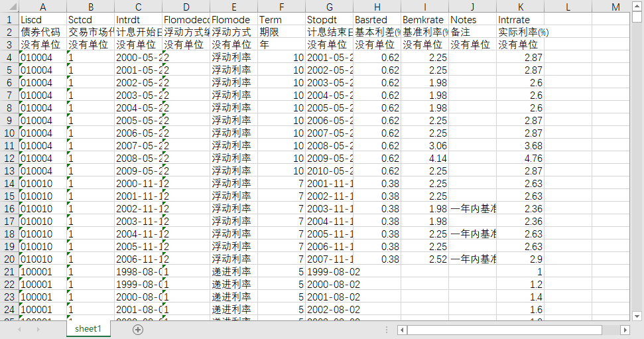Select the 2002-08-02 stop date cell

(x=330, y=309)
